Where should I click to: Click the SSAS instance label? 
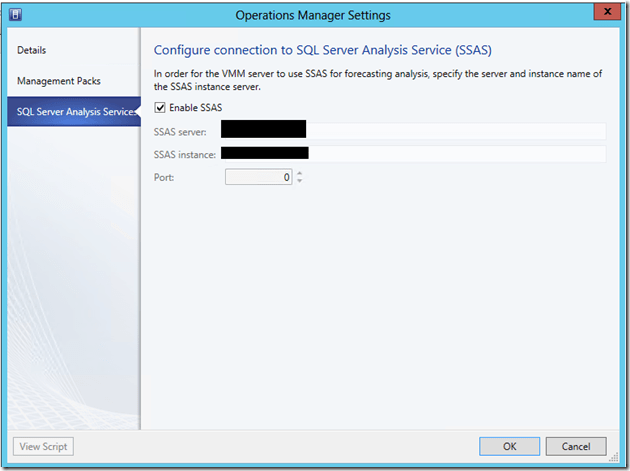pos(186,154)
